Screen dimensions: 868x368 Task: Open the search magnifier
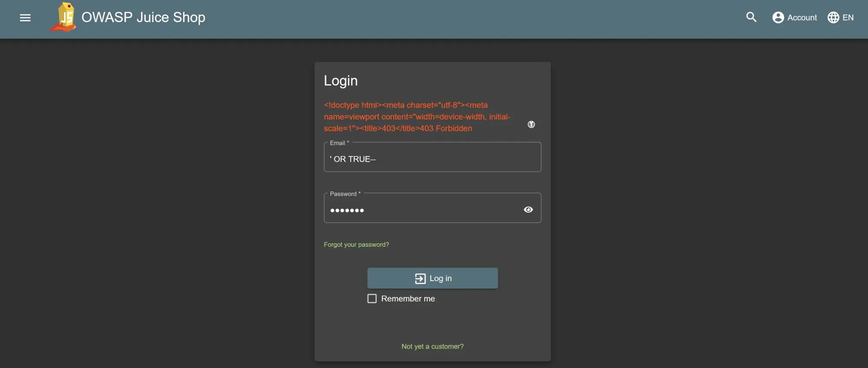pyautogui.click(x=751, y=17)
